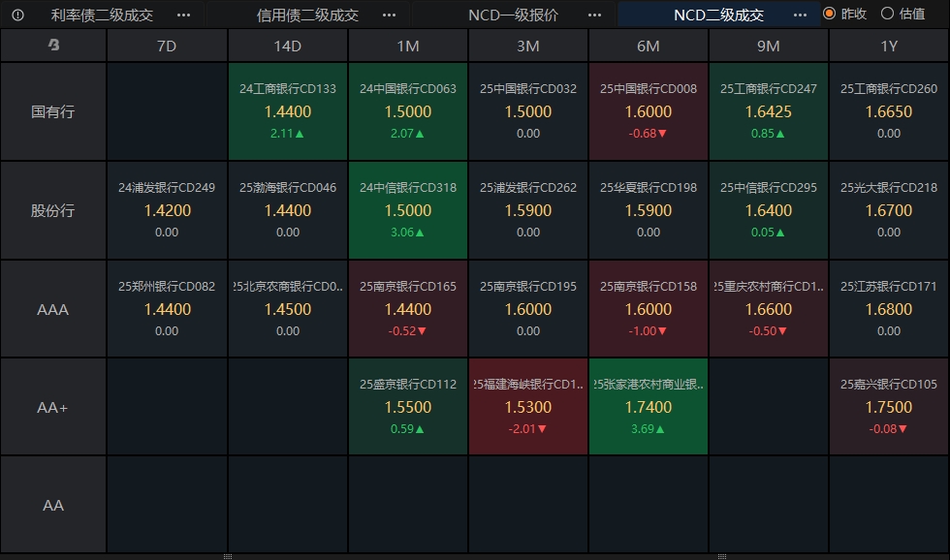Click the 3M column header
Viewport: 950px width, 560px height.
(x=527, y=46)
